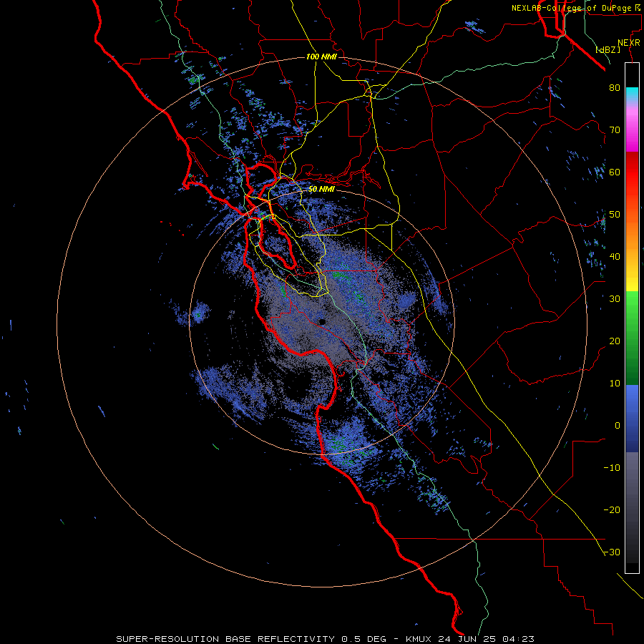Click the -30 value on the dBZ scale

[612, 552]
